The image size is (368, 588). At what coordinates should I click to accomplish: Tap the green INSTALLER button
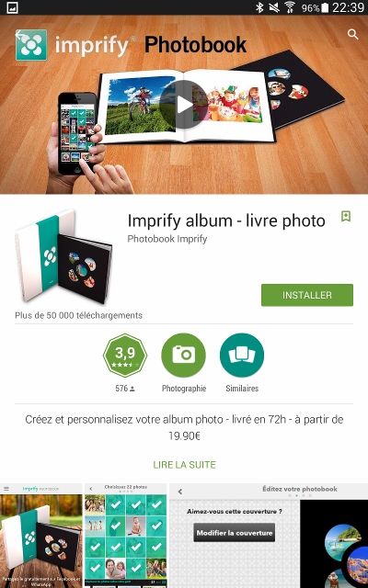point(307,295)
